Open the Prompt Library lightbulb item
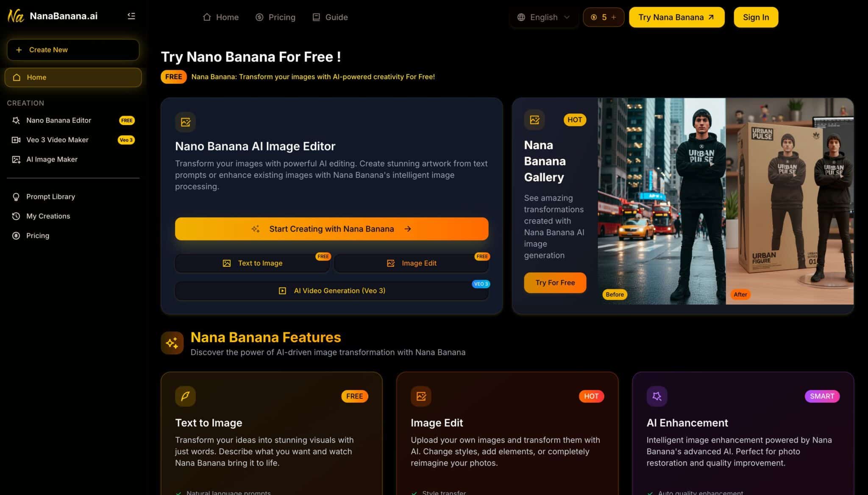Image resolution: width=868 pixels, height=495 pixels. click(x=50, y=196)
